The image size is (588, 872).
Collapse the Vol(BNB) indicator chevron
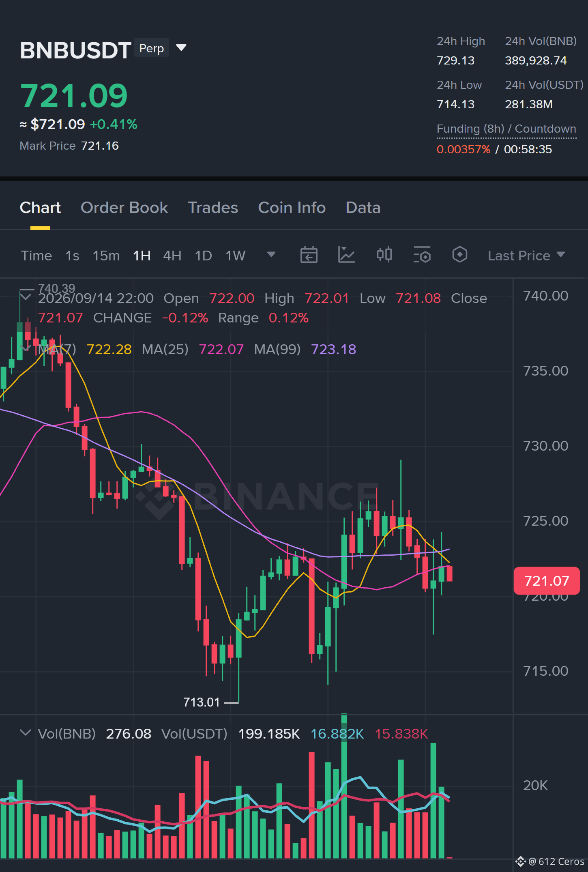tap(26, 733)
